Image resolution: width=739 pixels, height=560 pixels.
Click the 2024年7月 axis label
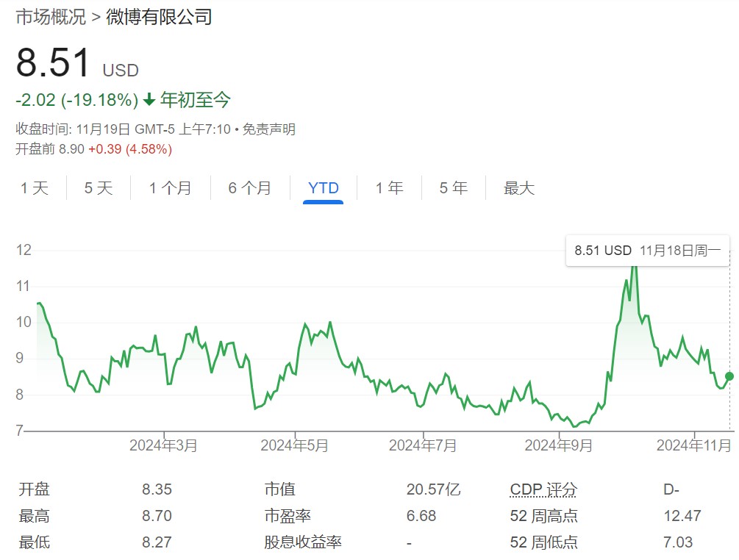pyautogui.click(x=422, y=445)
